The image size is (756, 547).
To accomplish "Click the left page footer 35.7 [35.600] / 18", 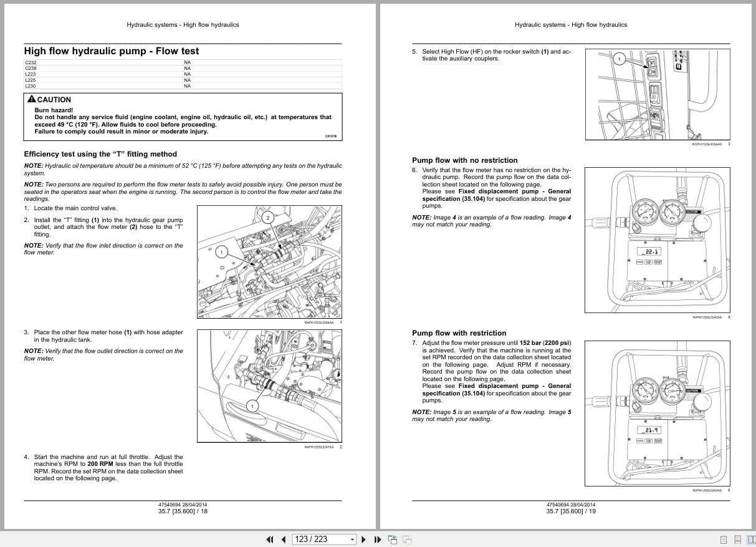I will pos(183,511).
